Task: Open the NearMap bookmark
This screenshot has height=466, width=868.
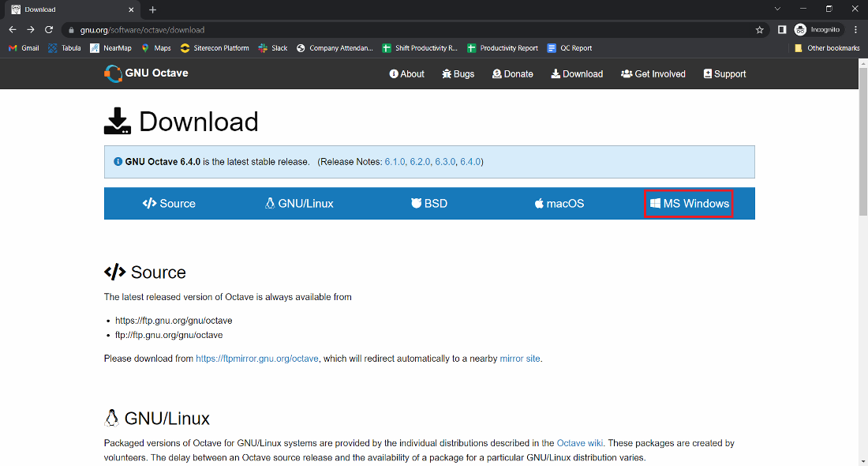Action: 110,48
